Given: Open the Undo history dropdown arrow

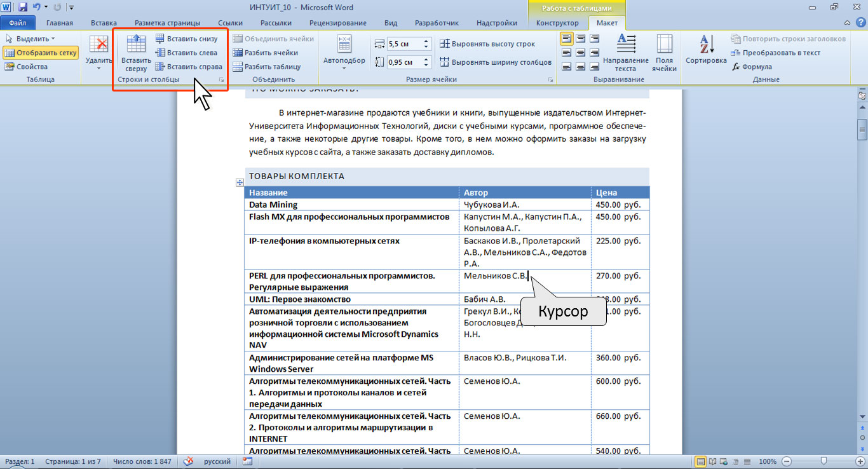Looking at the screenshot, I should (x=46, y=8).
